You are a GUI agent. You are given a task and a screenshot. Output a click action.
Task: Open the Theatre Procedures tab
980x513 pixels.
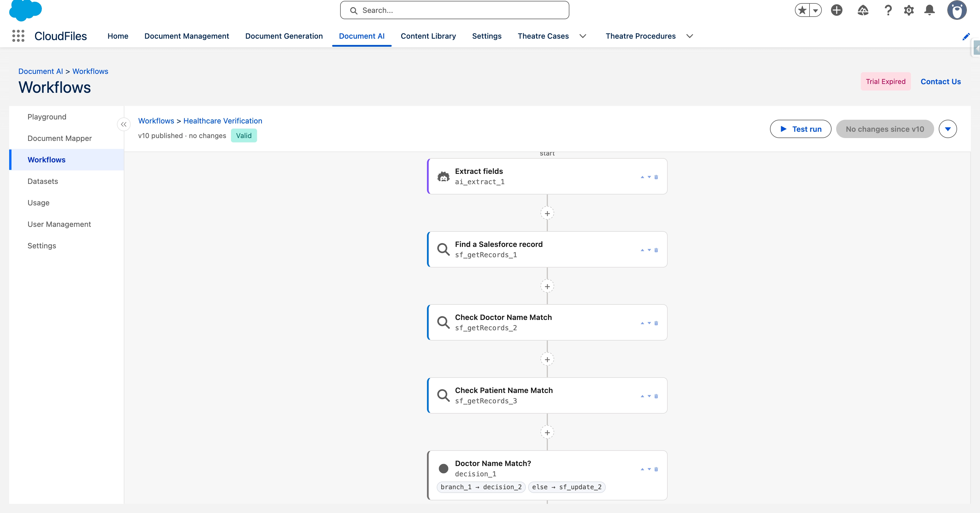(x=641, y=36)
